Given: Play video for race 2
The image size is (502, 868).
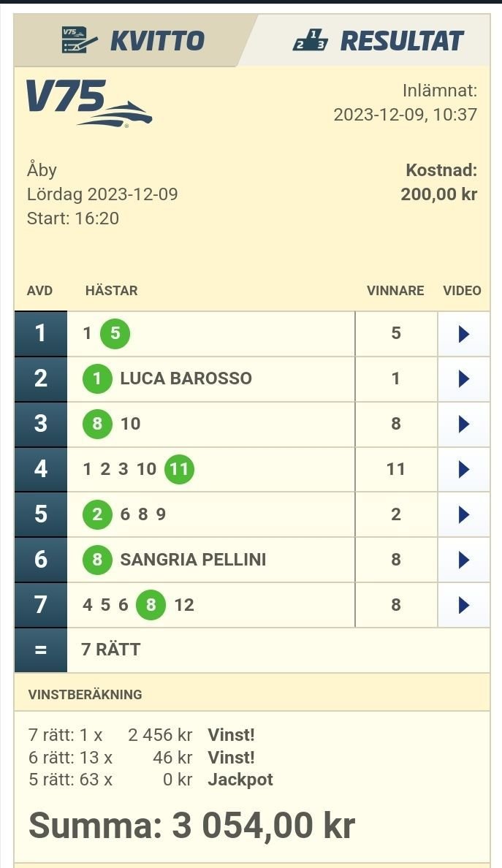Looking at the screenshot, I should point(463,379).
